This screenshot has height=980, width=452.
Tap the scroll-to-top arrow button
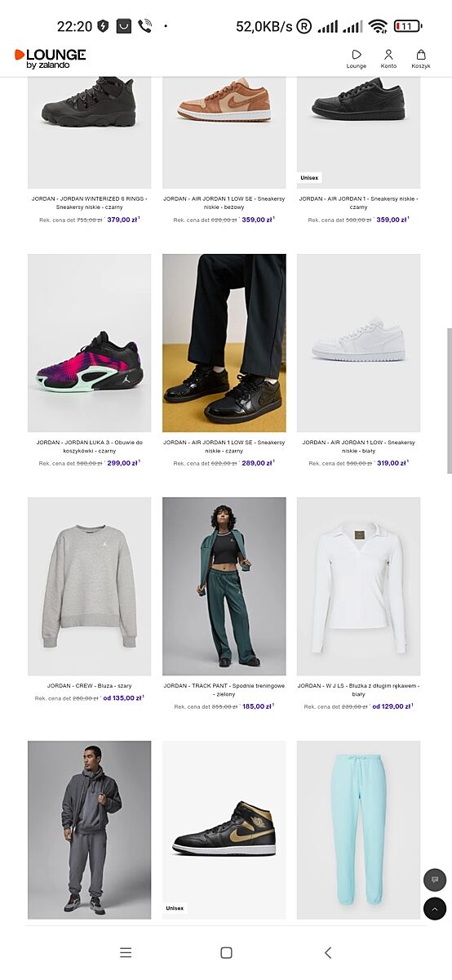(x=435, y=908)
